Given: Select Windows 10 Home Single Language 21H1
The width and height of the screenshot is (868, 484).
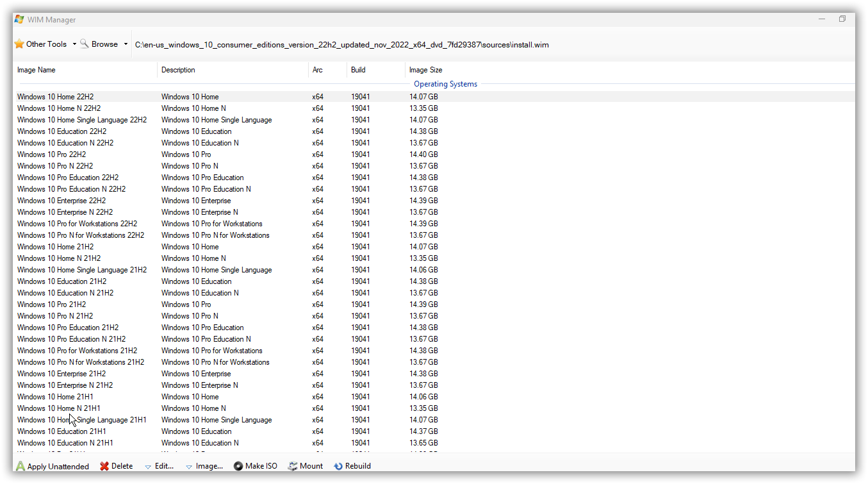Looking at the screenshot, I should click(x=82, y=420).
